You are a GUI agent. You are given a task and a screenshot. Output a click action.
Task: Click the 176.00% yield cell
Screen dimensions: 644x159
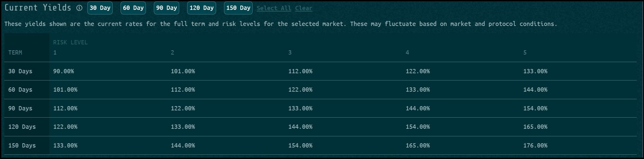pos(535,146)
